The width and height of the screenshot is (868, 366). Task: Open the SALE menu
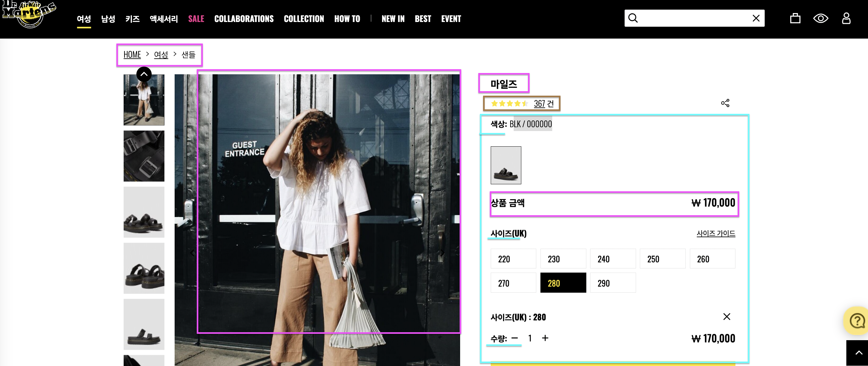point(196,19)
